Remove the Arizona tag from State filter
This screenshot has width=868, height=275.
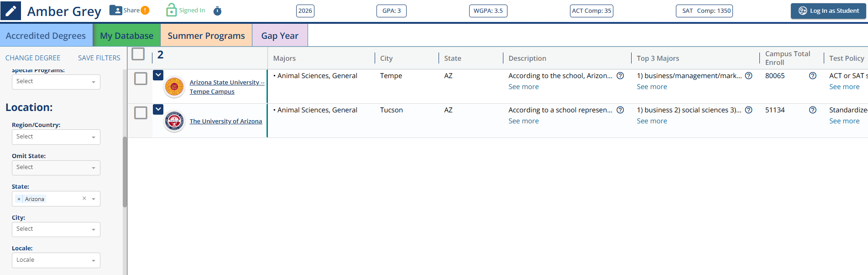(x=19, y=199)
